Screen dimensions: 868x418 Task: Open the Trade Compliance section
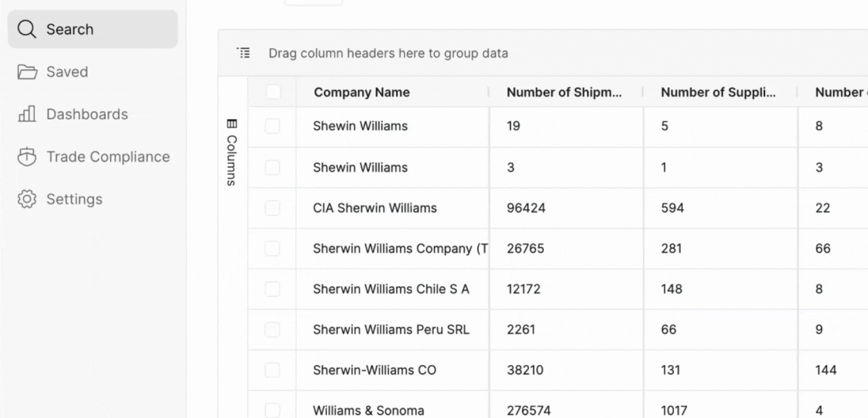click(108, 157)
